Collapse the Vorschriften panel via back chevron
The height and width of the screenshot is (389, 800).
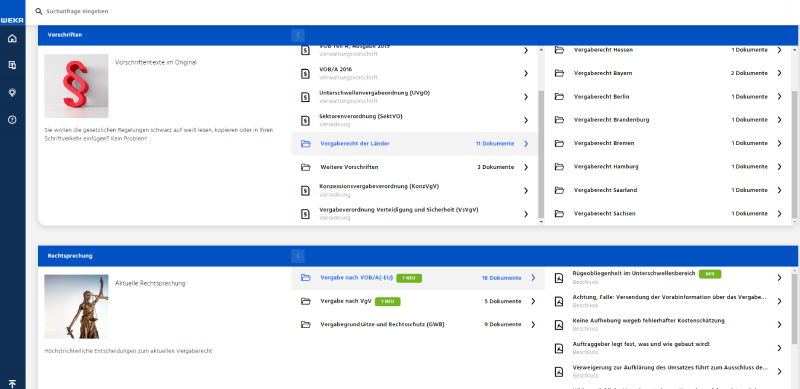(298, 35)
